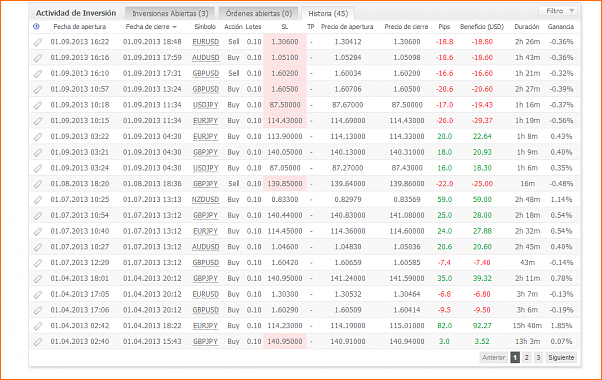This screenshot has height=380, width=602.
Task: Click the Duración column header
Action: click(x=527, y=26)
